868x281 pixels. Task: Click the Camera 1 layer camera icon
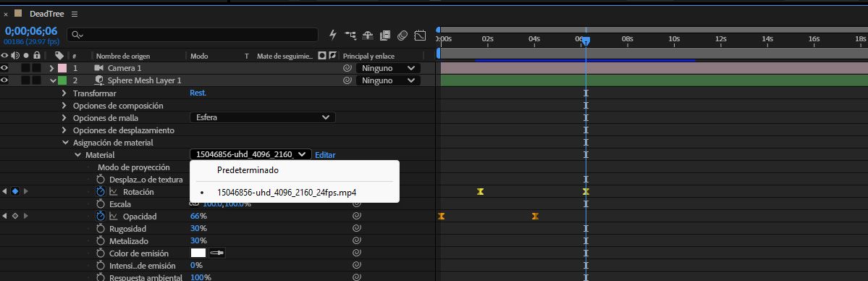click(99, 68)
